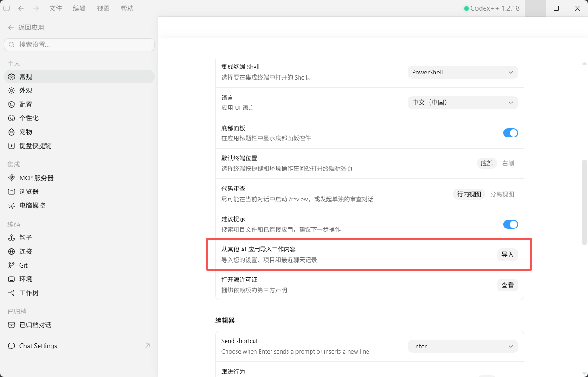Image resolution: width=588 pixels, height=377 pixels.
Task: Select 键盘快捷键 settings page
Action: [79, 146]
